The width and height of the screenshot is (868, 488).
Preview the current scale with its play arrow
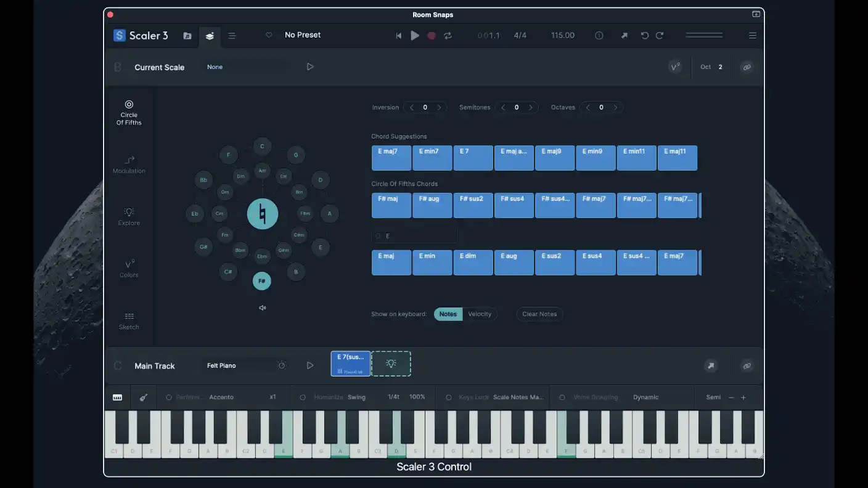(310, 67)
